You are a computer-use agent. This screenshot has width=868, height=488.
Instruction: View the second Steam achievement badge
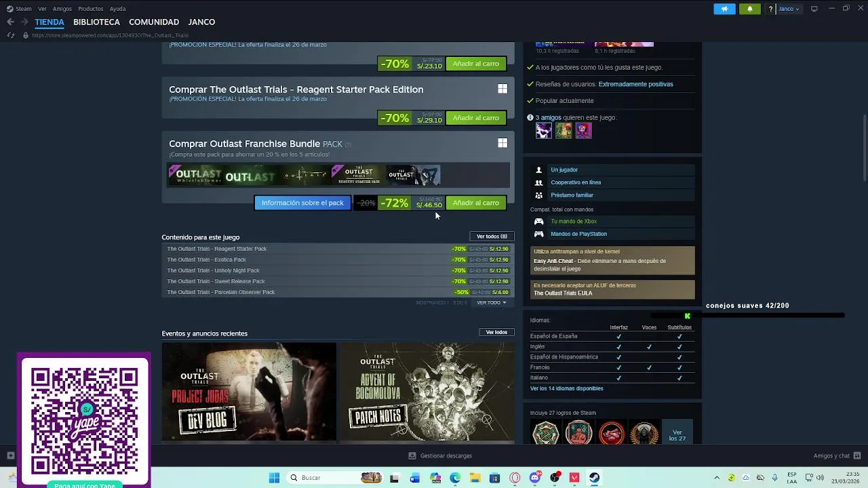pyautogui.click(x=578, y=432)
